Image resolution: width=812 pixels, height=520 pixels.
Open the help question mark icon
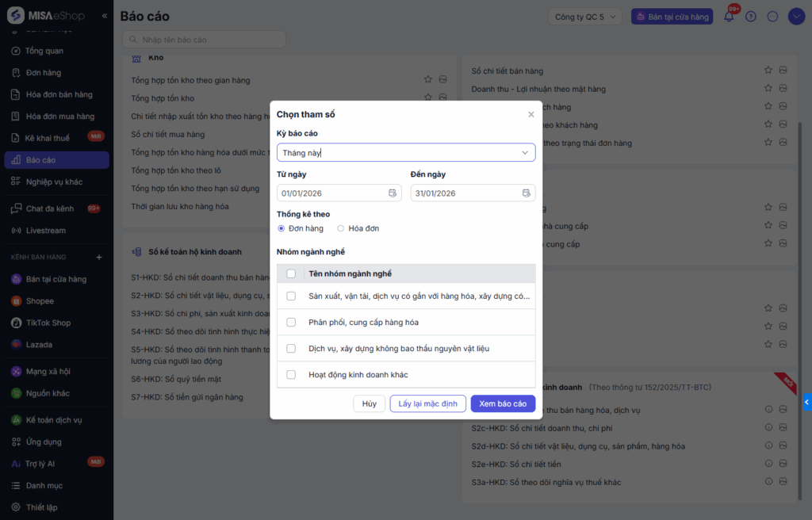pyautogui.click(x=751, y=17)
